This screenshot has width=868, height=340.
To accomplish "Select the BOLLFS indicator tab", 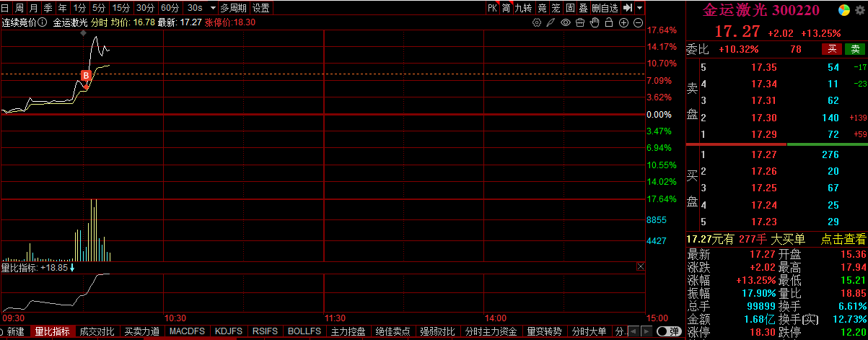I will [304, 332].
